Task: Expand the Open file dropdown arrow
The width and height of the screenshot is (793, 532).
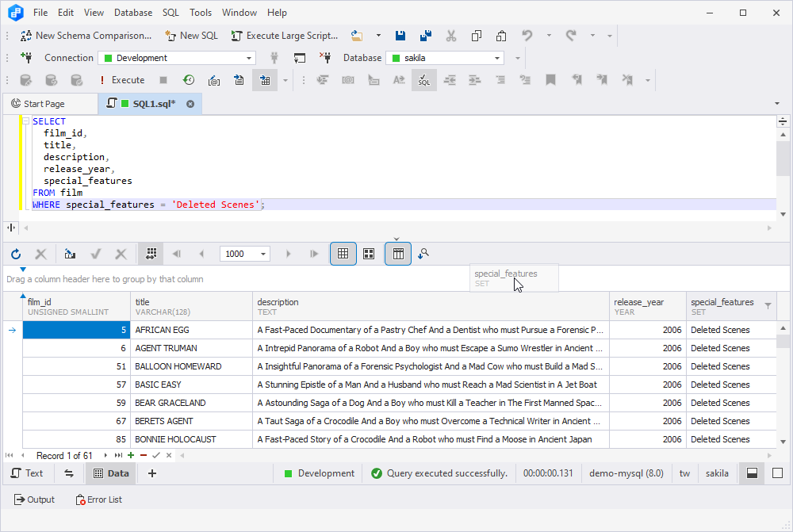Action: (378, 36)
